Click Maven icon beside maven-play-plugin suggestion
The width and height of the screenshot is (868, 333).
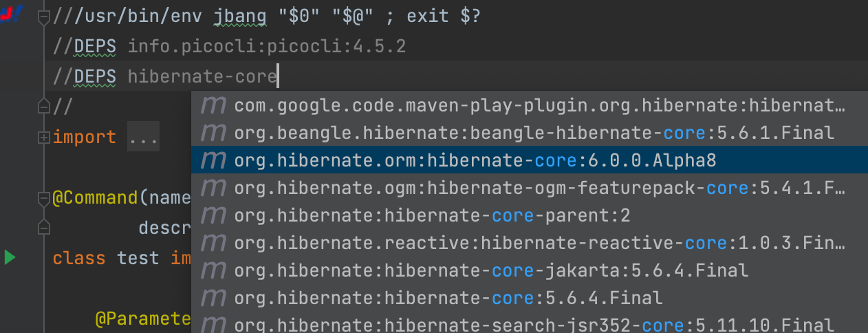tap(213, 106)
